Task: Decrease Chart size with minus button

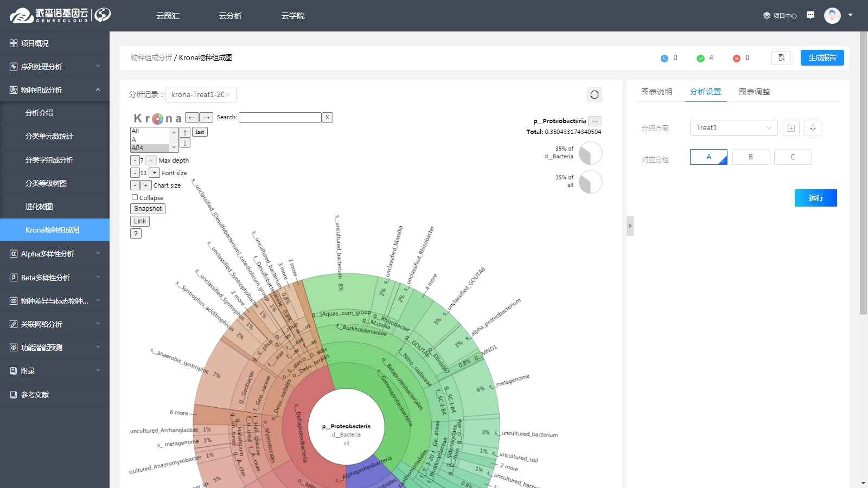Action: [135, 185]
